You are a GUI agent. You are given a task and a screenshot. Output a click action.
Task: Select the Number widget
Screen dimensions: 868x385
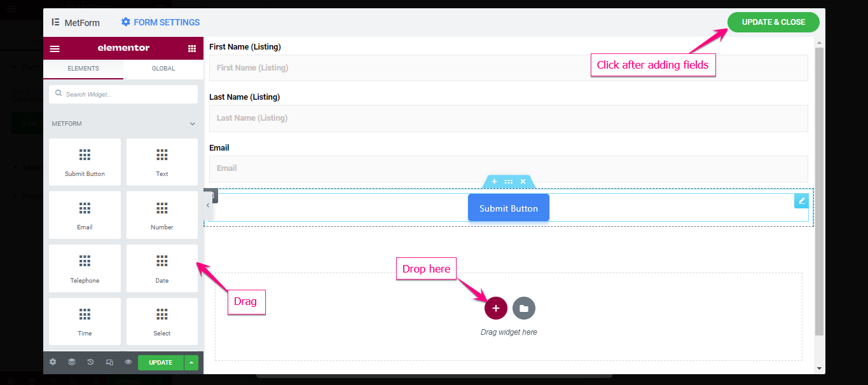point(162,215)
